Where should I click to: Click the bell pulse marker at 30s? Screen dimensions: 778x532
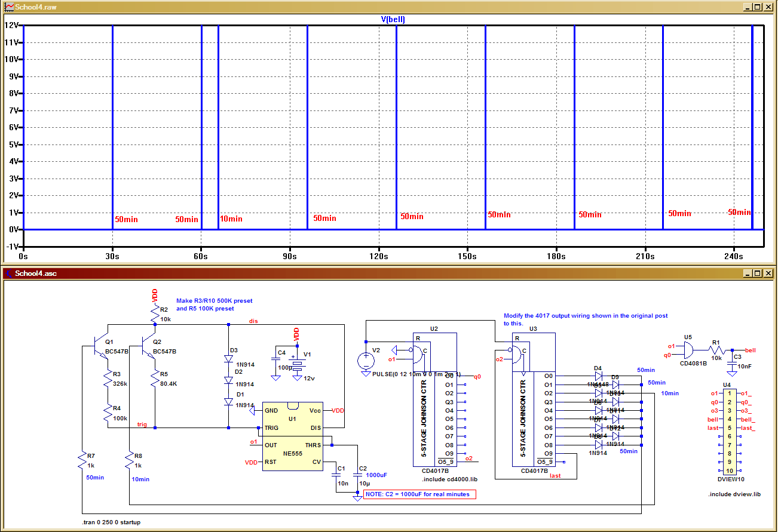(112, 127)
